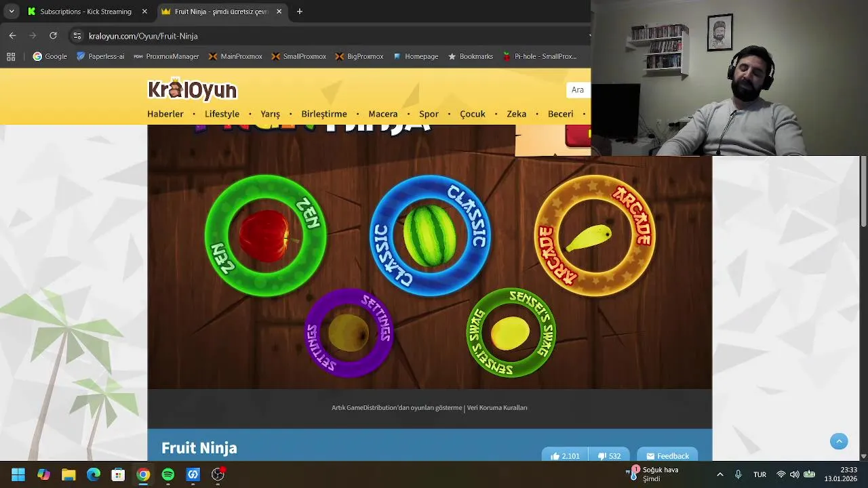The height and width of the screenshot is (488, 868).
Task: Start the Arcade mode banana ring
Action: (595, 236)
